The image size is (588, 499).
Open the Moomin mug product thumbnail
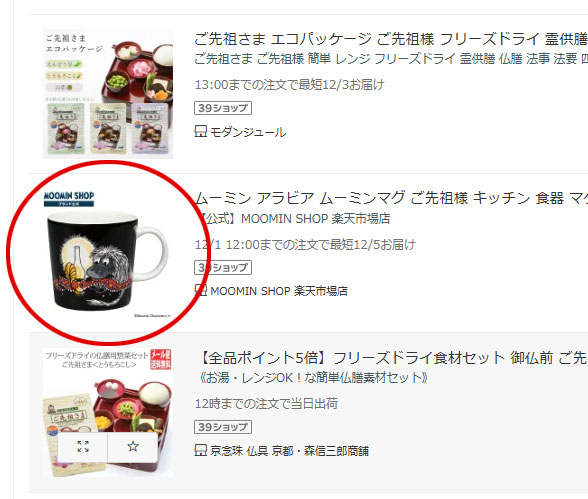[108, 253]
